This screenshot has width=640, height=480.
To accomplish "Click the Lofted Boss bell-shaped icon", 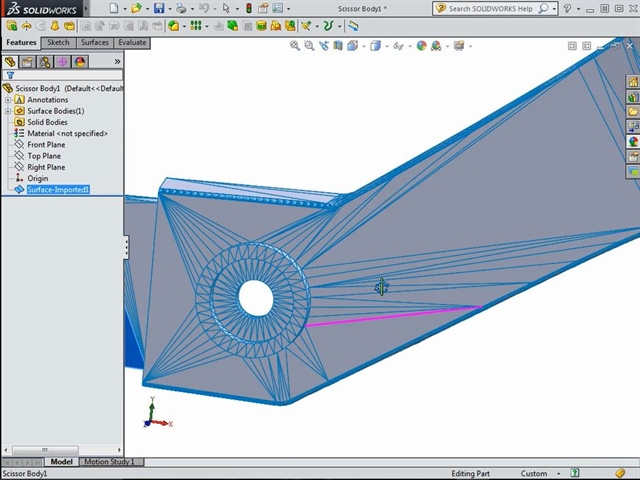I will coord(55,26).
